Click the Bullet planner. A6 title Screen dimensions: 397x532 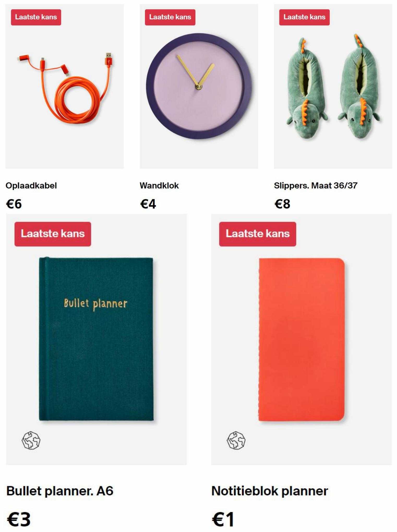pos(60,491)
